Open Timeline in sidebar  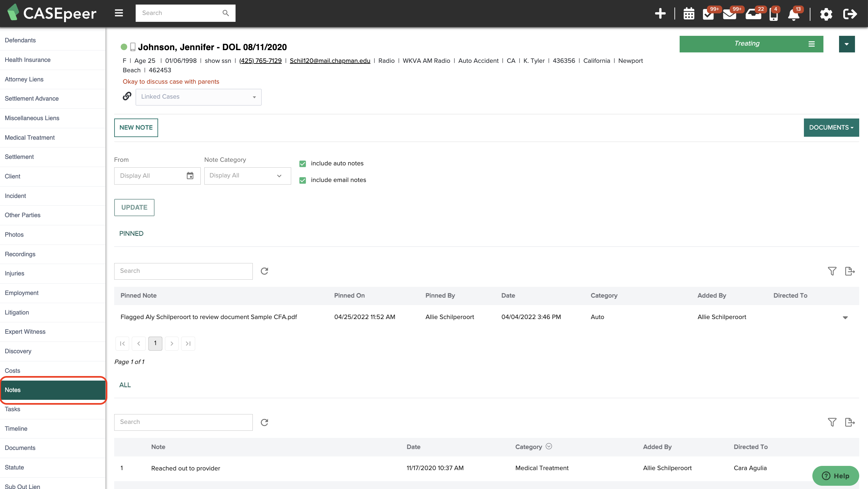tap(53, 429)
